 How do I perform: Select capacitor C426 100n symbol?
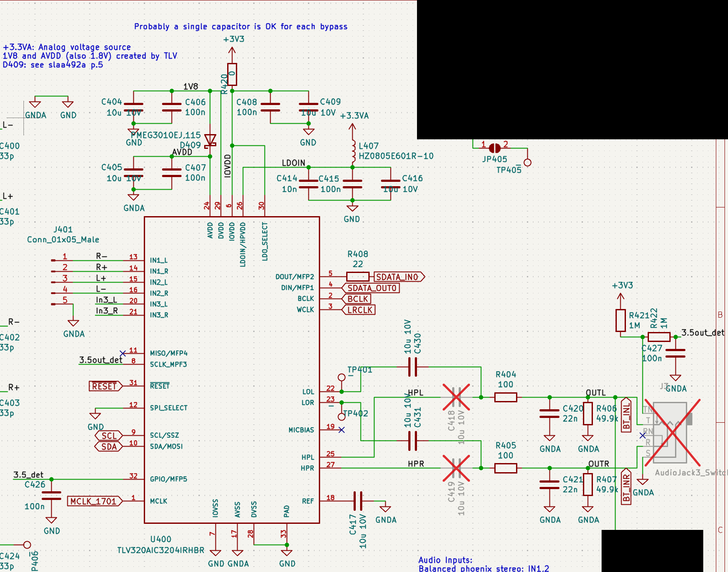(x=51, y=496)
